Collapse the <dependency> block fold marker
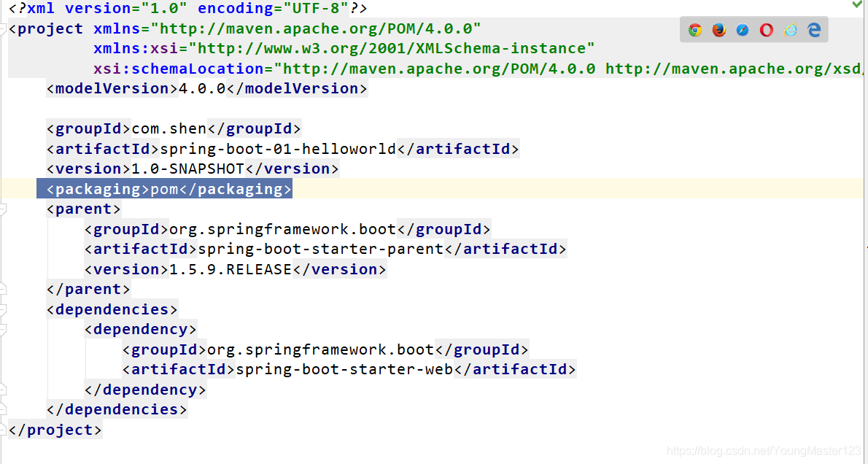 tap(3, 330)
